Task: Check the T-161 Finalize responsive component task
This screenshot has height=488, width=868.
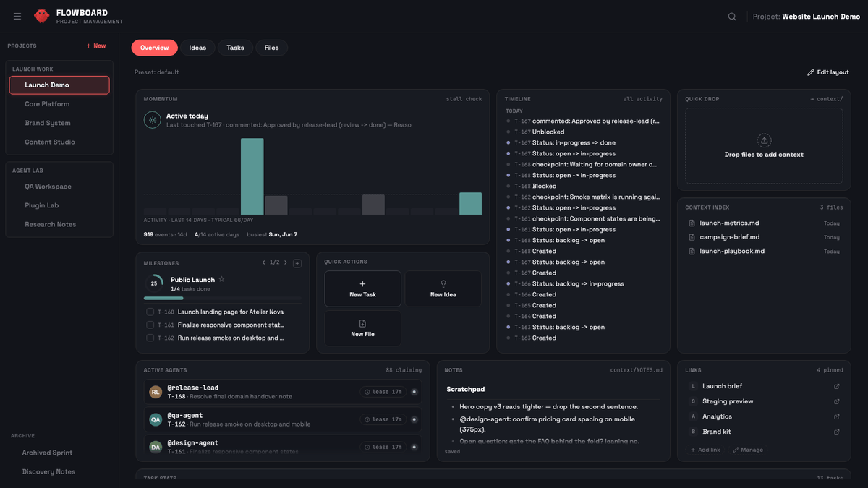Action: click(x=150, y=325)
